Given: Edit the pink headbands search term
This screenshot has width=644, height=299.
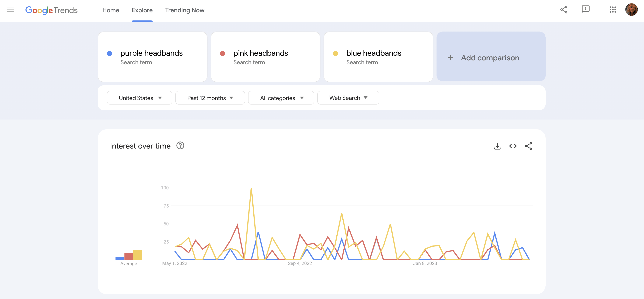Looking at the screenshot, I should point(265,57).
